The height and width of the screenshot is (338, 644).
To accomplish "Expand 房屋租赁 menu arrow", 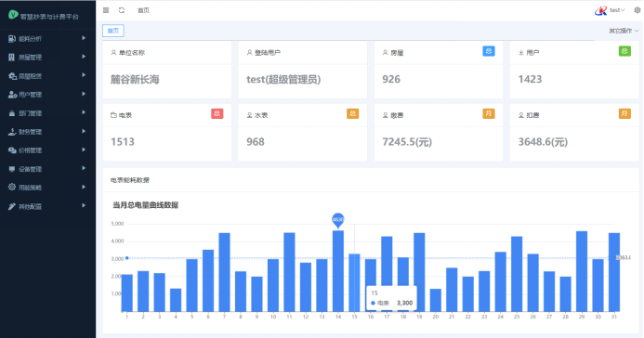I will coord(84,75).
